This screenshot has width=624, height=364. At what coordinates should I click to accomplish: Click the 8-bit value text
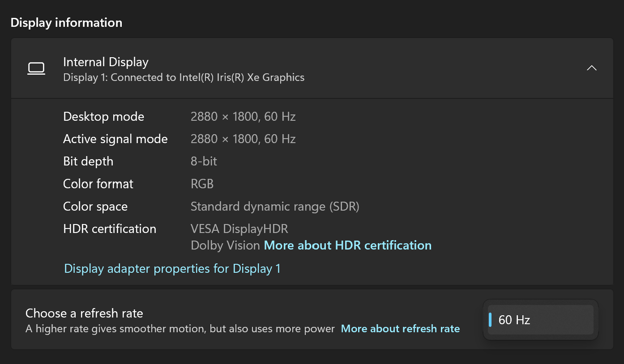pyautogui.click(x=204, y=161)
